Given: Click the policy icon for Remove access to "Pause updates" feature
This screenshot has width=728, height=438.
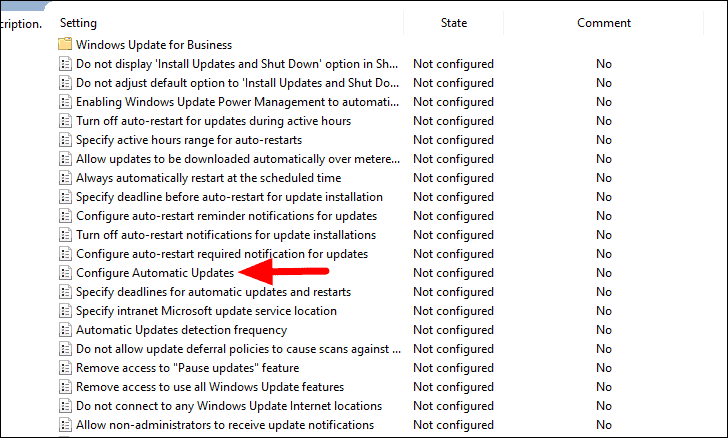Looking at the screenshot, I should click(65, 368).
